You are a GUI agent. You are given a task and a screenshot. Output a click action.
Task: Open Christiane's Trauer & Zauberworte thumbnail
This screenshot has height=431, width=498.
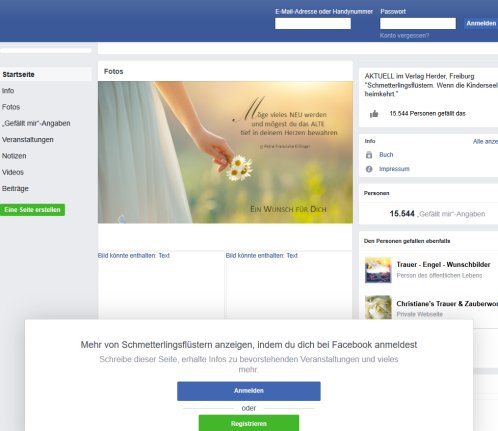coord(378,307)
